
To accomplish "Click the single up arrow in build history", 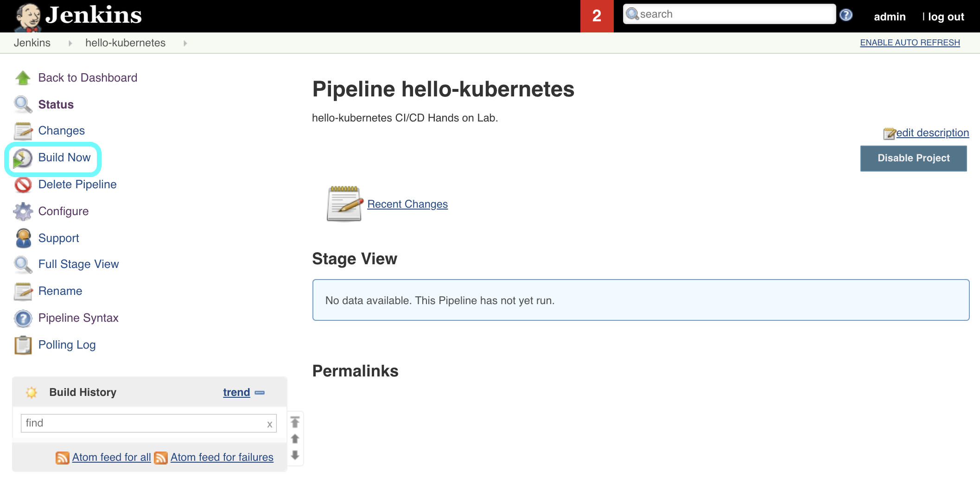I will click(295, 439).
